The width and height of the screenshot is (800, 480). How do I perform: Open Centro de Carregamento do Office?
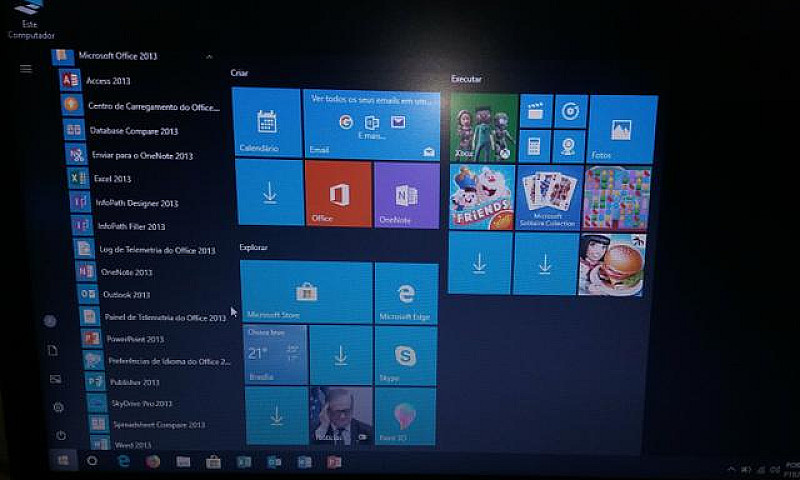click(x=154, y=107)
